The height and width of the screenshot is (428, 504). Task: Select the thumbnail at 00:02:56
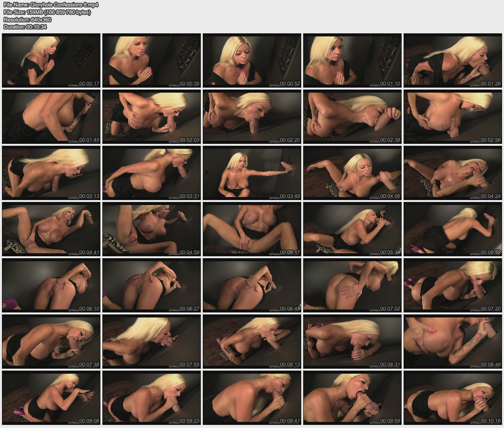coord(453,117)
